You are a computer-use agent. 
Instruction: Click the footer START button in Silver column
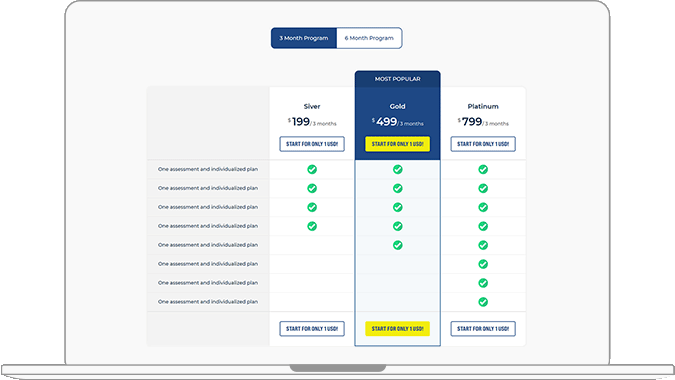click(x=312, y=328)
